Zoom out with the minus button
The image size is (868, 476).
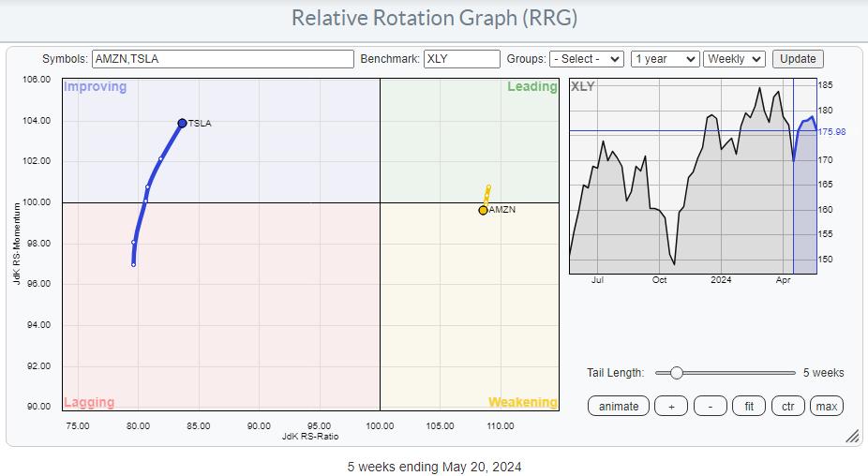click(x=711, y=406)
